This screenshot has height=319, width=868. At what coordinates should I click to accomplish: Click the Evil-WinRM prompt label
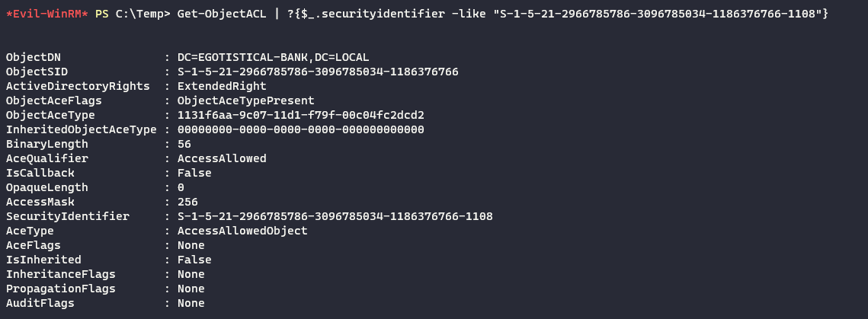coord(47,15)
